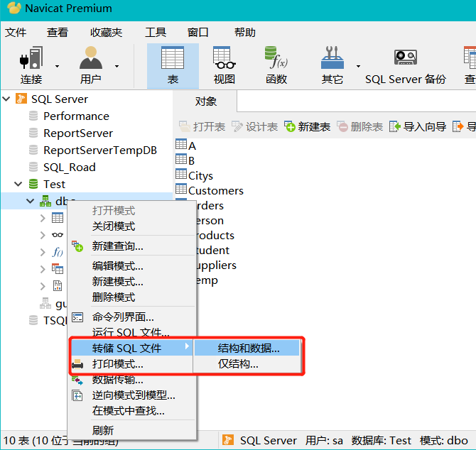Click the tables grid icon in tree
476x450 pixels.
click(58, 218)
